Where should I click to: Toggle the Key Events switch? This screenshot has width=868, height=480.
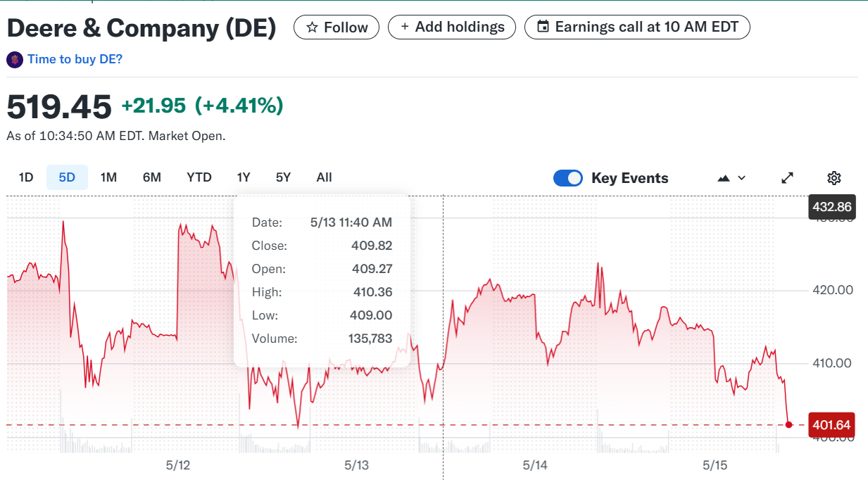pos(568,178)
